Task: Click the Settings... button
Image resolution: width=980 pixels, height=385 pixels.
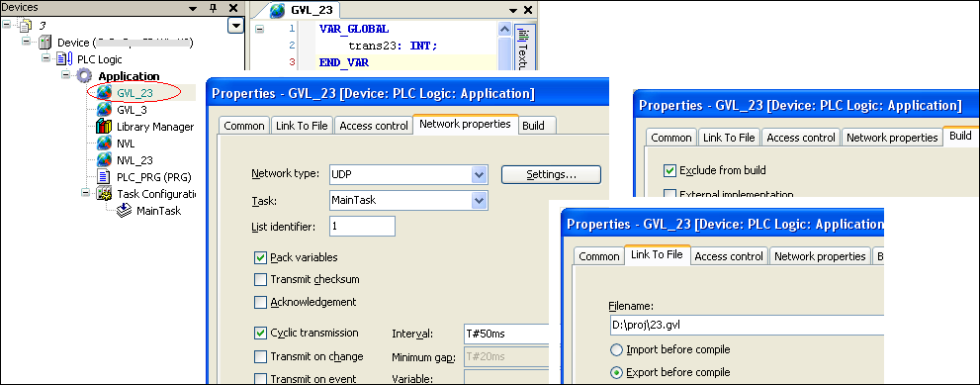Action: (551, 174)
